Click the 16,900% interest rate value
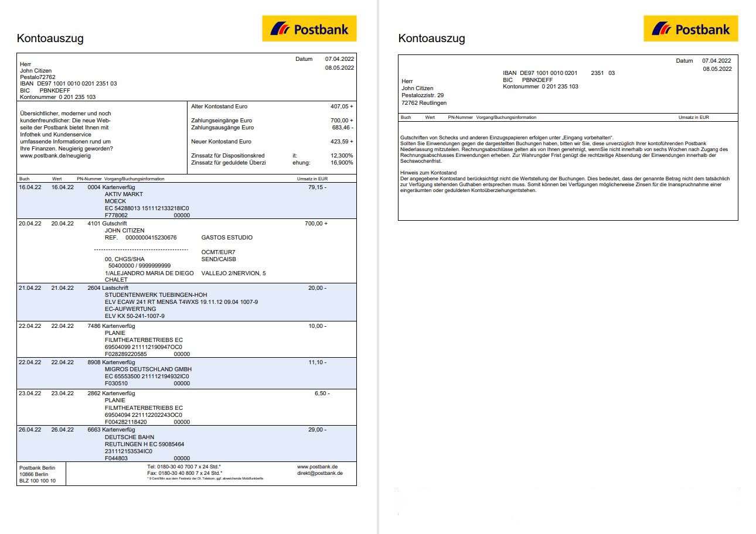Image resolution: width=756 pixels, height=534 pixels. coord(342,163)
